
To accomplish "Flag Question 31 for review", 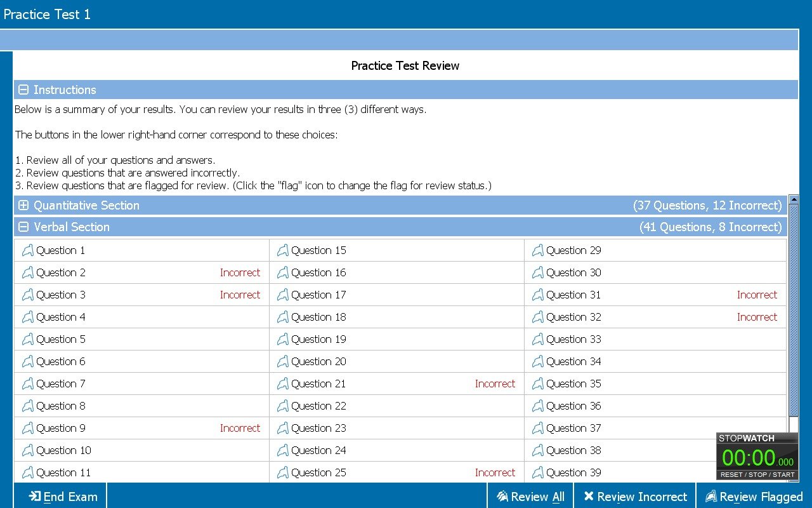I will [537, 295].
